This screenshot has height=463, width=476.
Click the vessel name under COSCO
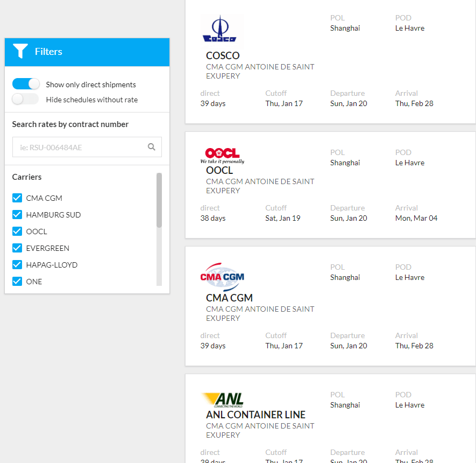tap(260, 72)
